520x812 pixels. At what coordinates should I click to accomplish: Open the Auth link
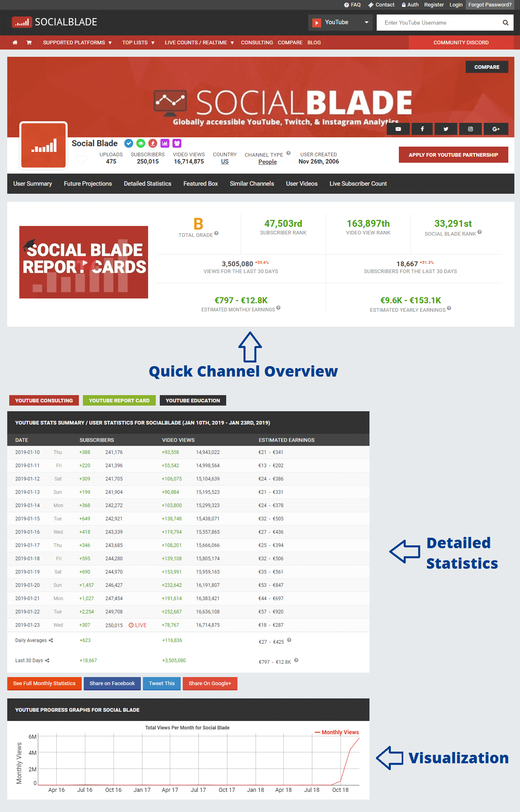pos(411,5)
